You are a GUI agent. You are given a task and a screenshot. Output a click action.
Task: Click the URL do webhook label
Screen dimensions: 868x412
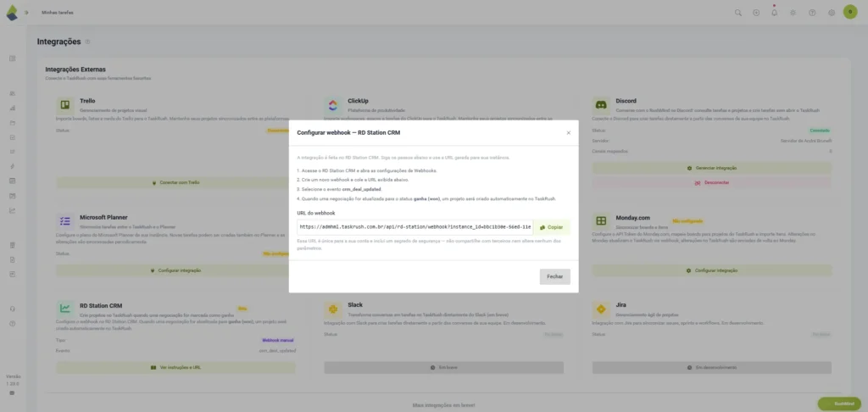point(316,213)
